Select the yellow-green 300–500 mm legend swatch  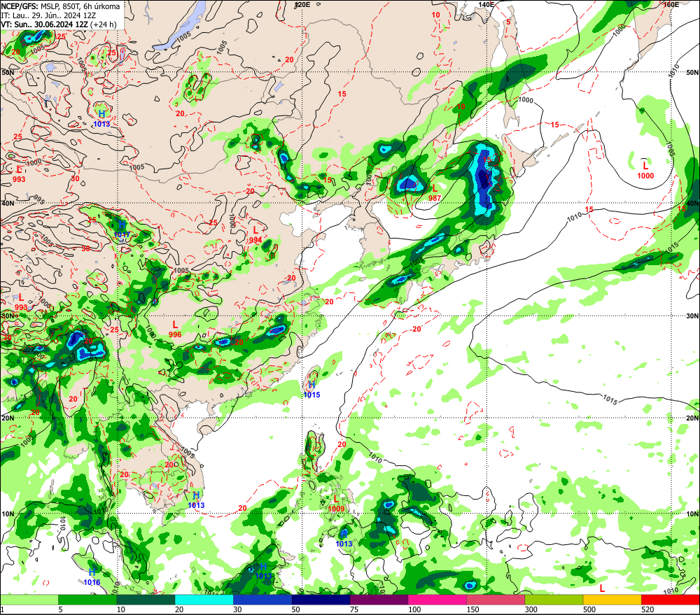click(x=554, y=600)
